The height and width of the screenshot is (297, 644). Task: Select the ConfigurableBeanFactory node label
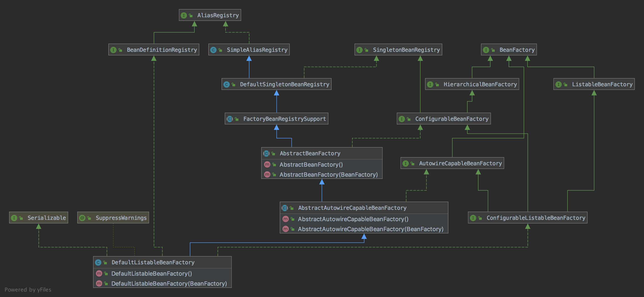(452, 119)
